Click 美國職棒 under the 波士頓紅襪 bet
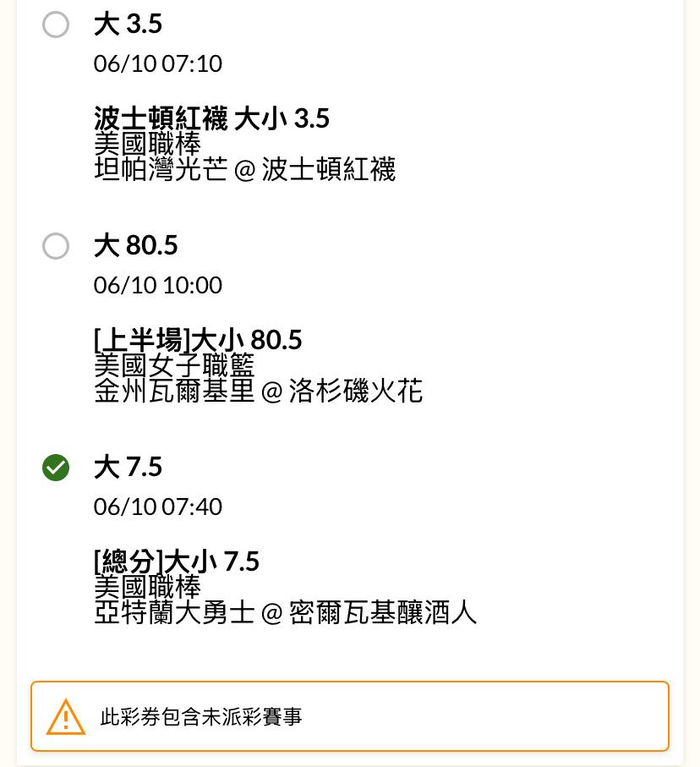700x767 pixels. pyautogui.click(x=147, y=143)
